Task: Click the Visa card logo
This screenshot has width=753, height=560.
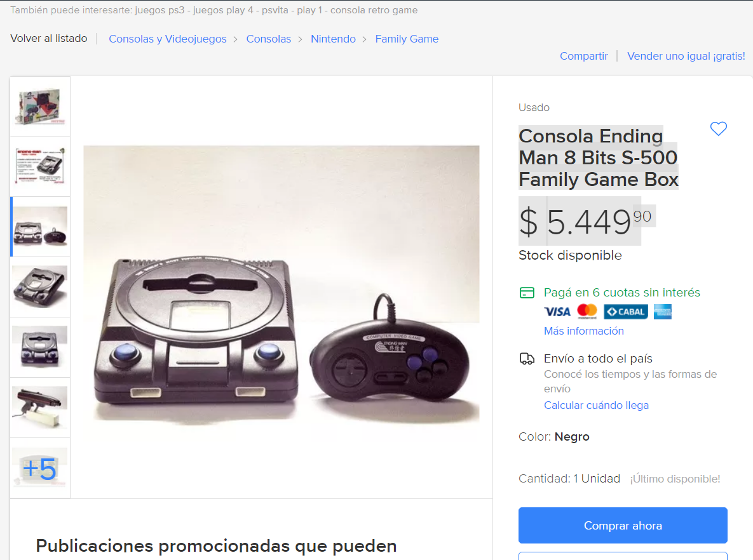Action: [557, 312]
